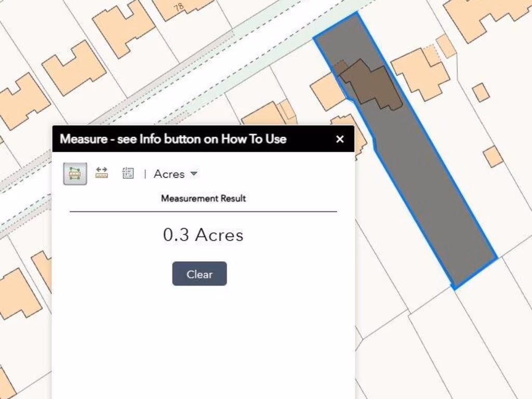Screen dimensions: 532x399
Task: Switch to the distance measurement tool
Action: pyautogui.click(x=102, y=173)
